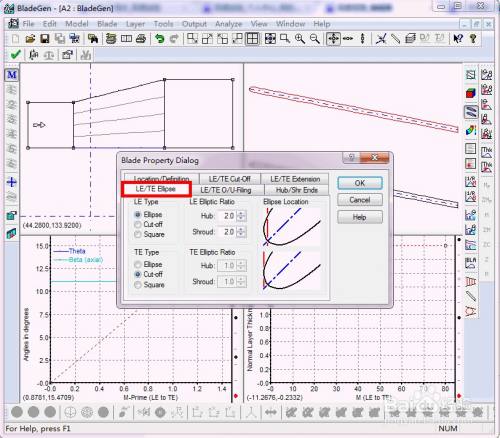
Task: Click the What's This help cursor icon
Action: click(x=458, y=39)
